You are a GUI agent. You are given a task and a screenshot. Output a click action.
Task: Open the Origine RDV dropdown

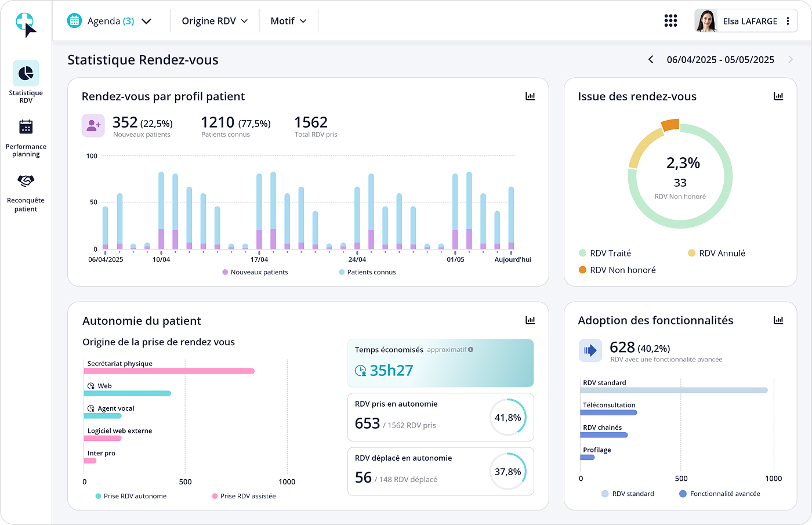click(215, 21)
